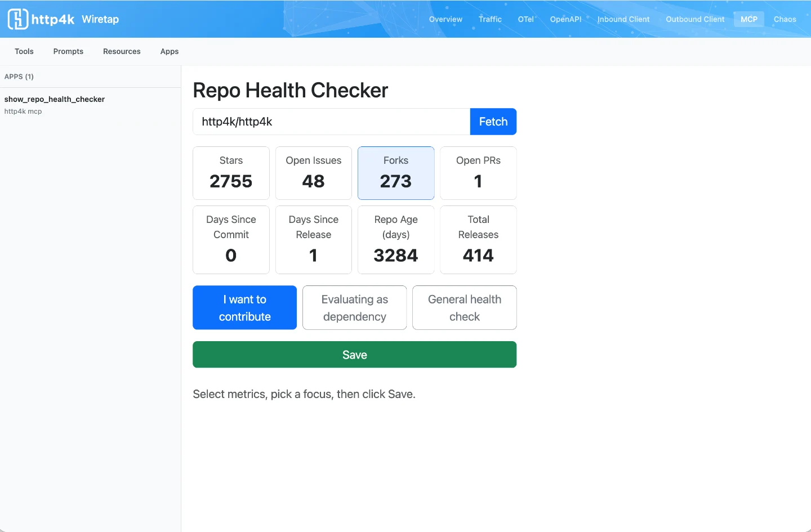
Task: Click the 'Select metrics, pick a focus' hint text
Action: [304, 394]
